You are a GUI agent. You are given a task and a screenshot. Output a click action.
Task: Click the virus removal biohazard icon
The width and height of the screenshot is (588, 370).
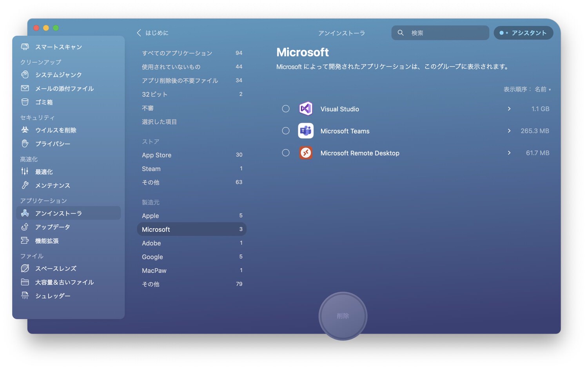[x=25, y=130]
